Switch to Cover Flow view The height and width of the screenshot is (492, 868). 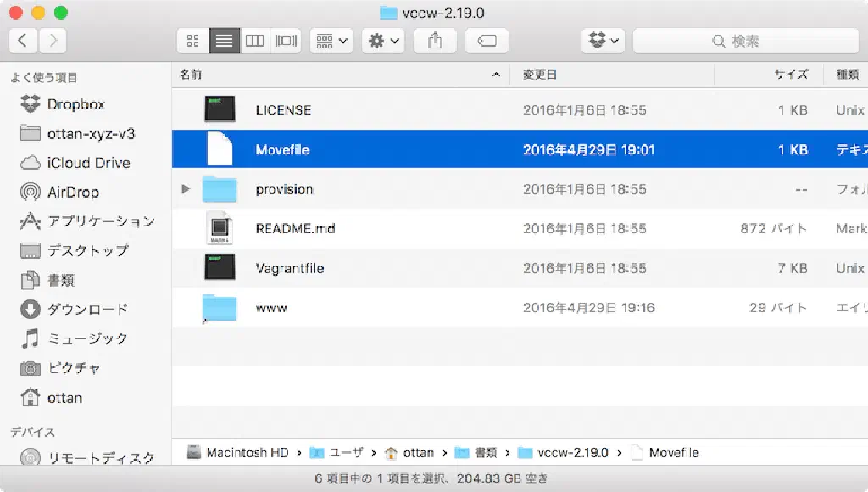pyautogui.click(x=287, y=41)
